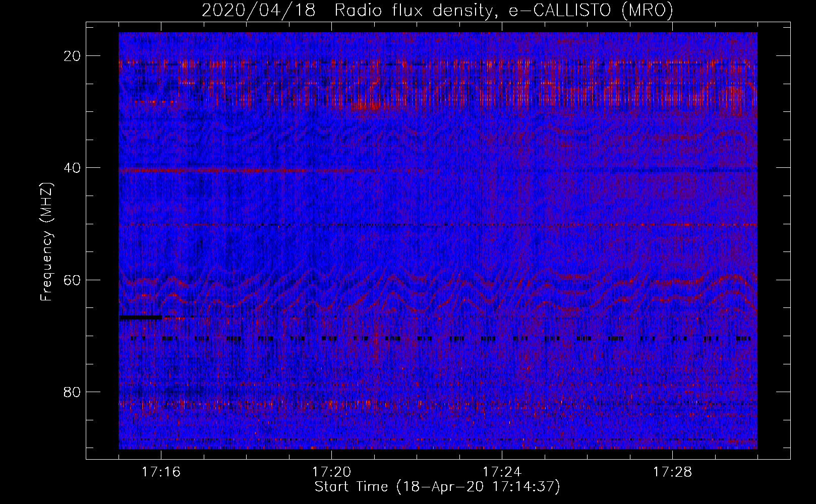The image size is (816, 504).
Task: Click the solid black bar near 67 MHz
Action: [141, 318]
